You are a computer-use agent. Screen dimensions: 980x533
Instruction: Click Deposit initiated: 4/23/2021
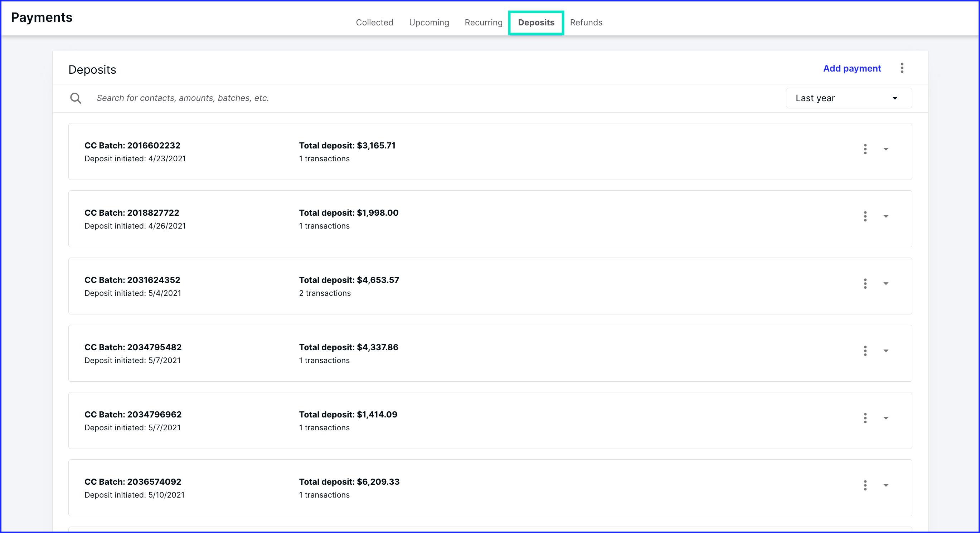135,159
